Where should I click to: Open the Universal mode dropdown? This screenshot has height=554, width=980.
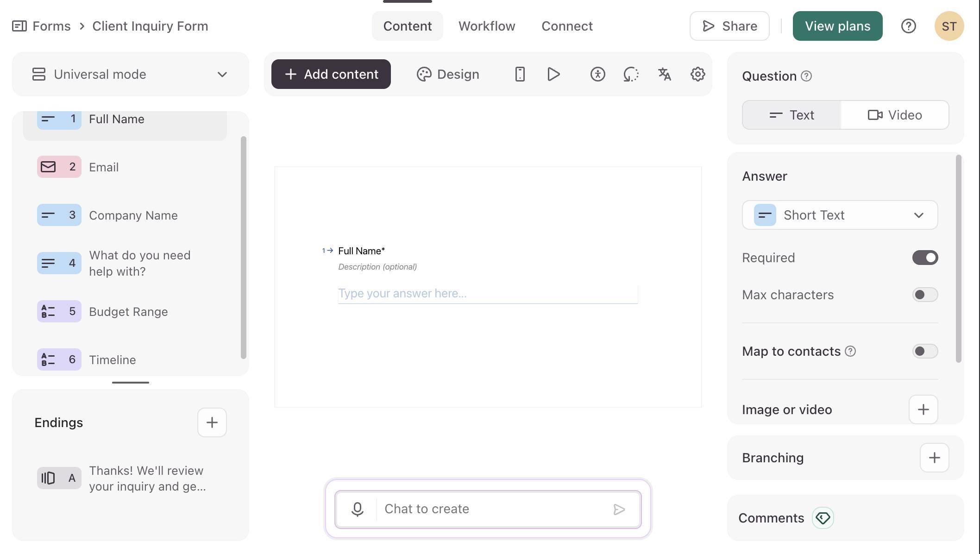[222, 74]
